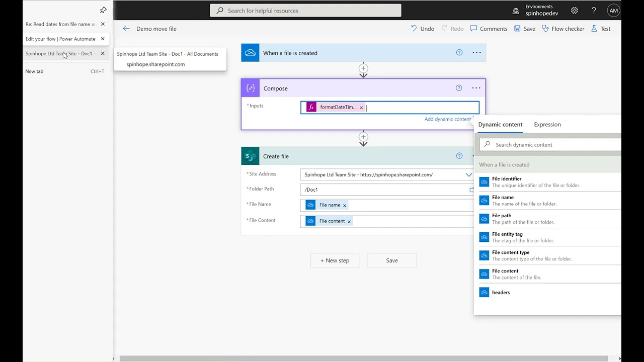Switch to the 'Dynamic content' tab
644x362 pixels.
[x=500, y=125]
